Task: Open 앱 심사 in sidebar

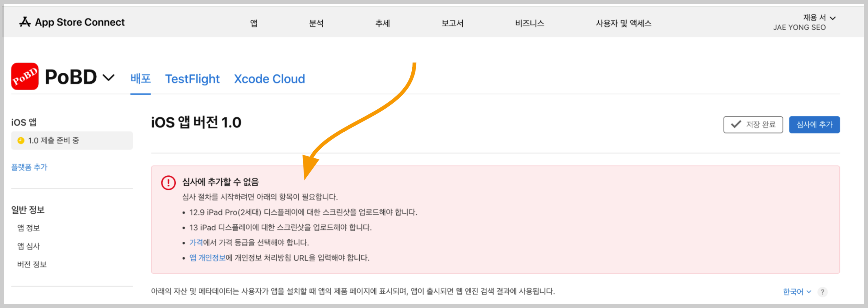Action: click(29, 246)
